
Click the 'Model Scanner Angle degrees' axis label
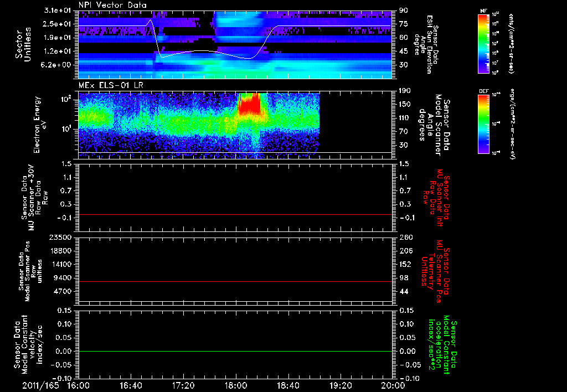tap(434, 125)
